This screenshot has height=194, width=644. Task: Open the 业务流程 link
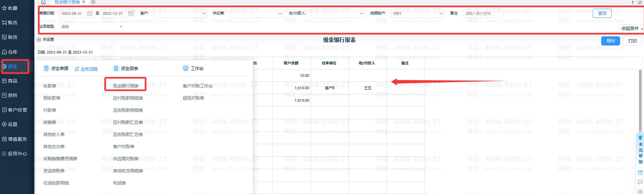(86, 69)
